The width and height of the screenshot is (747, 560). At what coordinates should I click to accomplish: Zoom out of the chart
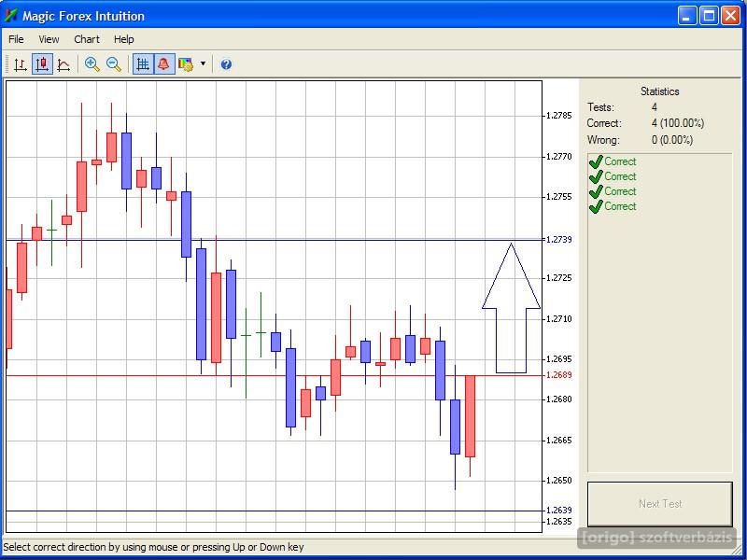(113, 64)
